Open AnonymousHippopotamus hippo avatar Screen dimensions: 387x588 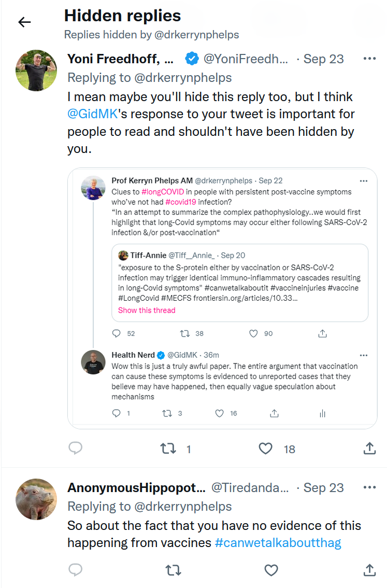point(36,499)
